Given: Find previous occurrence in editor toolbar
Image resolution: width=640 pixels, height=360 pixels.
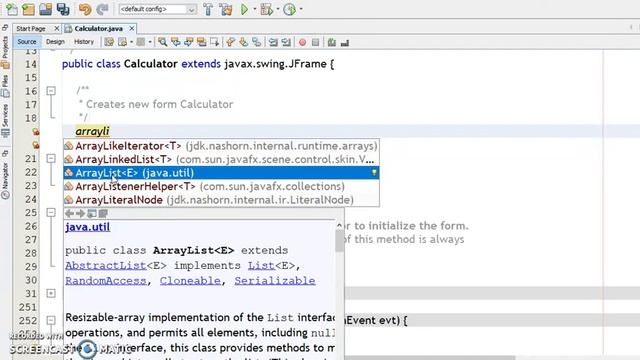Looking at the screenshot, I should (176, 42).
